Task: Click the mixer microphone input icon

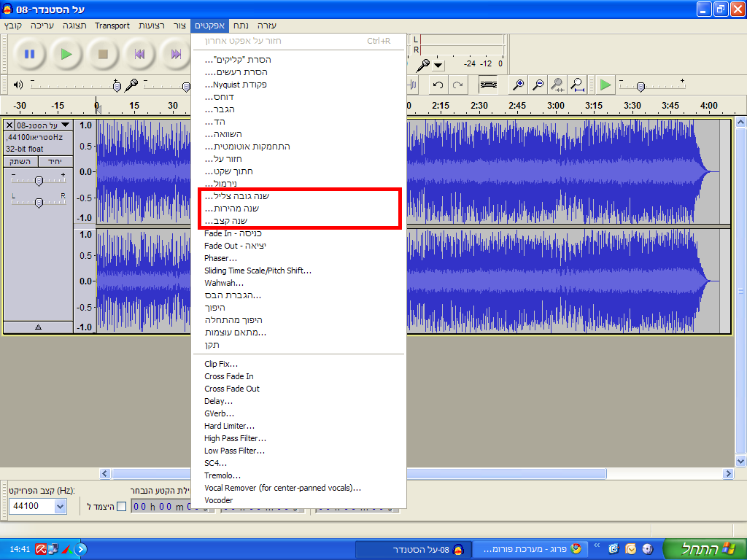Action: 131,85
